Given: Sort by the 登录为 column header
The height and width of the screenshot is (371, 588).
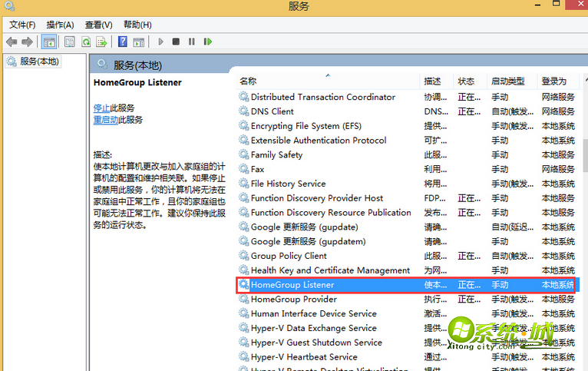Looking at the screenshot, I should tap(559, 81).
